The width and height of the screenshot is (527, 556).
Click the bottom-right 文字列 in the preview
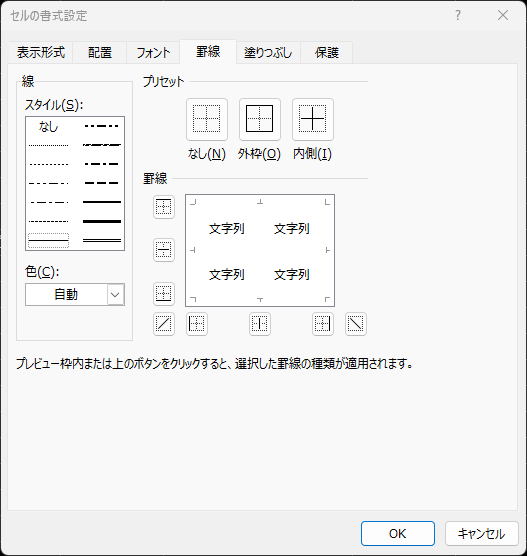292,274
